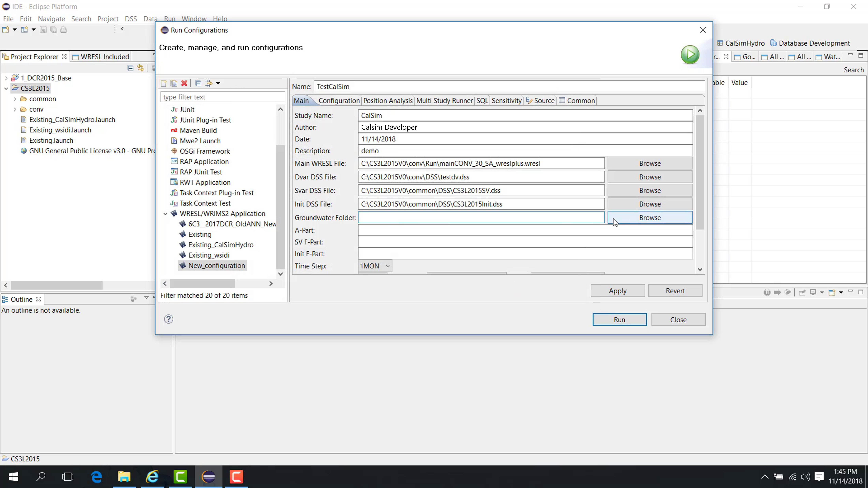
Task: Click the Close button in dialog
Action: coord(678,320)
